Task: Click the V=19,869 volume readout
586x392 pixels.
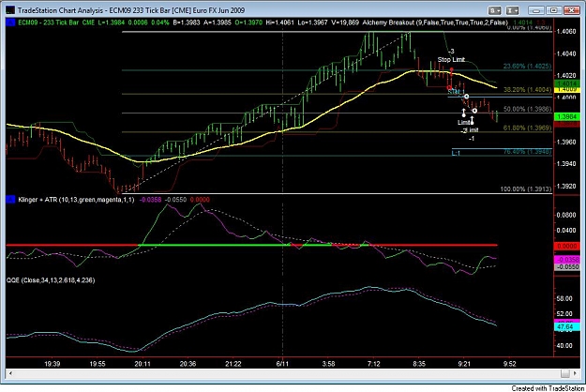Action: pos(344,23)
